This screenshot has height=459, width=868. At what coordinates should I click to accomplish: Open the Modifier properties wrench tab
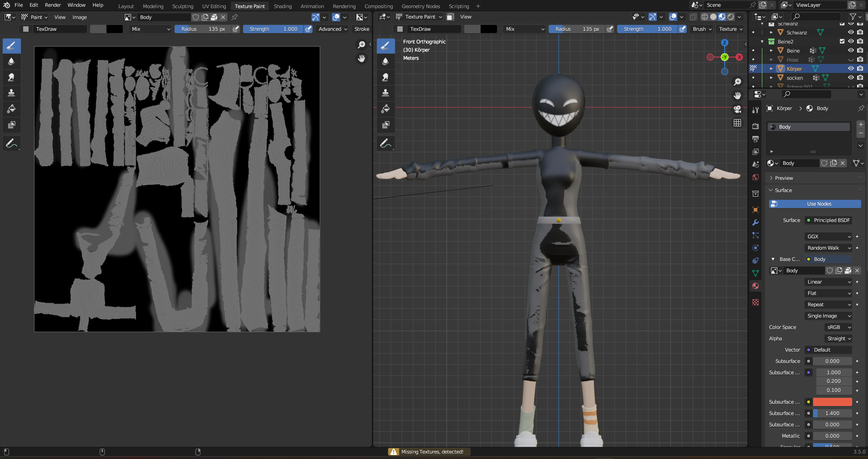pyautogui.click(x=755, y=223)
